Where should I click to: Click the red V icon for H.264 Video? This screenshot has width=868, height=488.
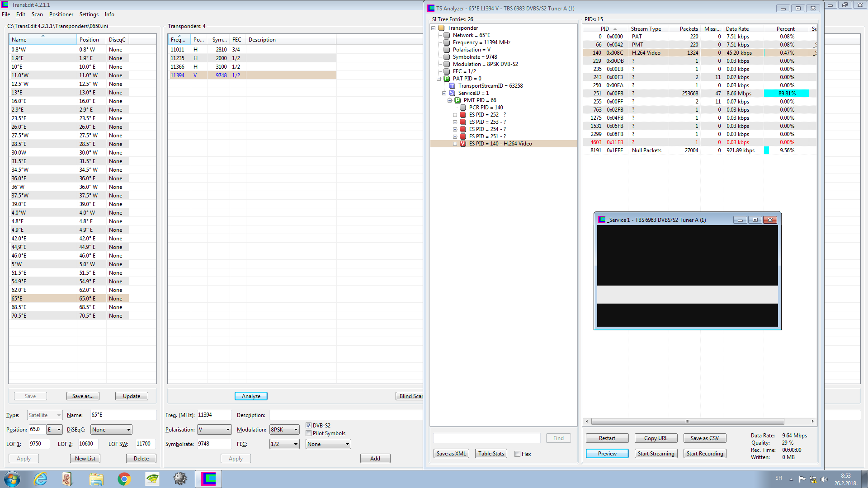[x=463, y=144]
